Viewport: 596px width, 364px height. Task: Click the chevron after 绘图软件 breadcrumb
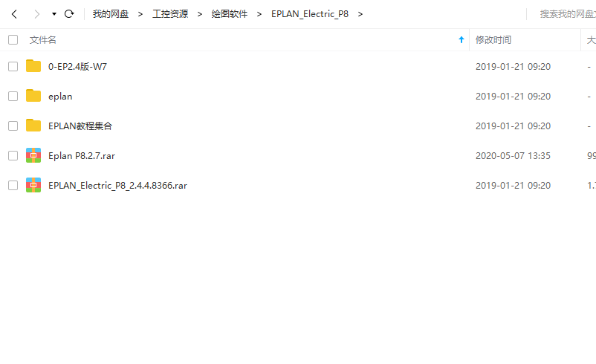tap(259, 14)
